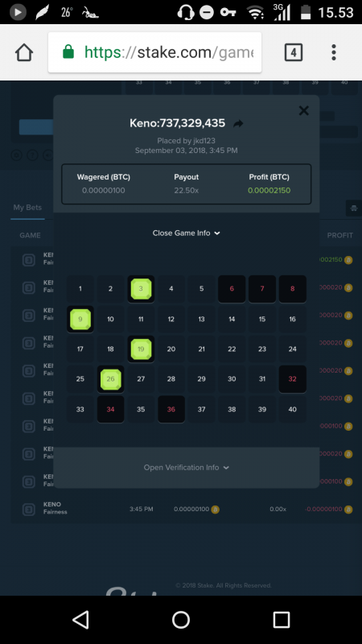Open Fairness link in bottom KENO row
The height and width of the screenshot is (644, 362).
[x=55, y=512]
